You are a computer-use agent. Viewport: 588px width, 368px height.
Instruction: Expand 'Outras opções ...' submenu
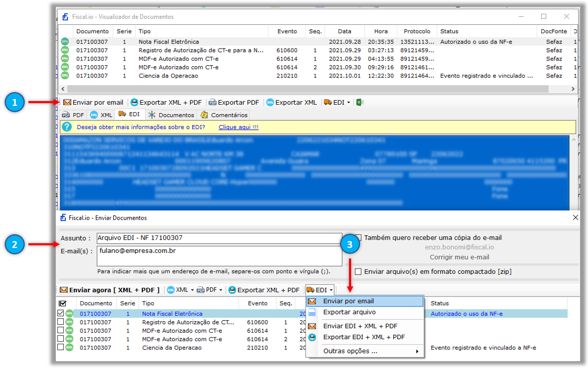(365, 351)
